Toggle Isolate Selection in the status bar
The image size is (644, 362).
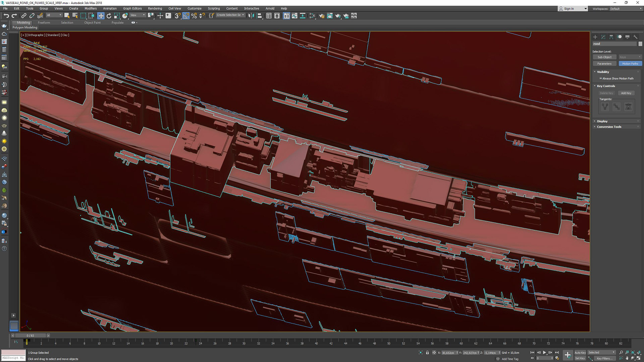click(421, 353)
